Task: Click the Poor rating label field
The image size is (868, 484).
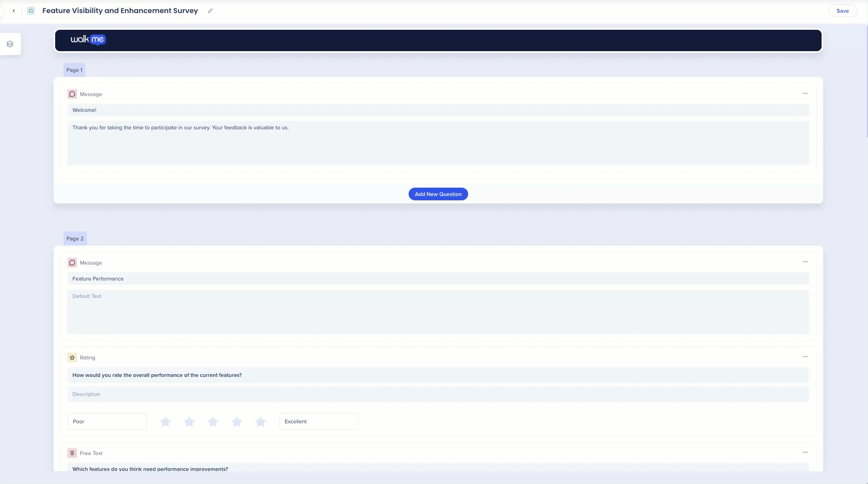Action: (x=107, y=421)
